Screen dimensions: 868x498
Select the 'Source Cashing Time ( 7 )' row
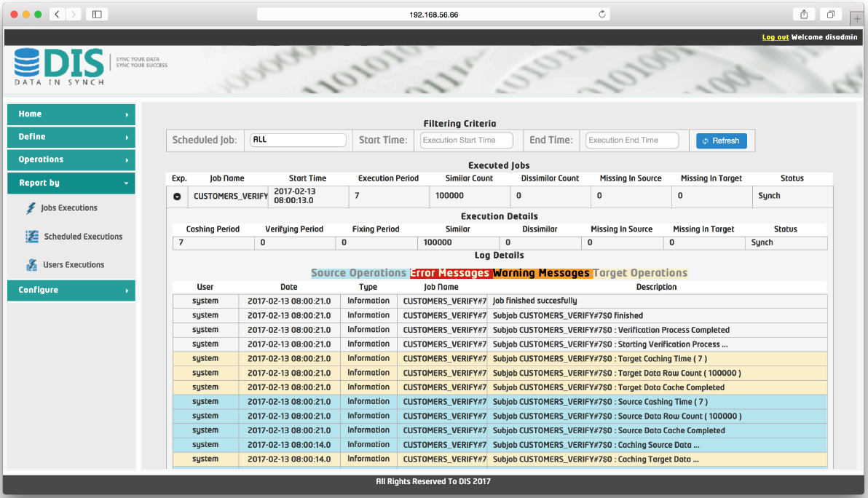click(x=500, y=403)
